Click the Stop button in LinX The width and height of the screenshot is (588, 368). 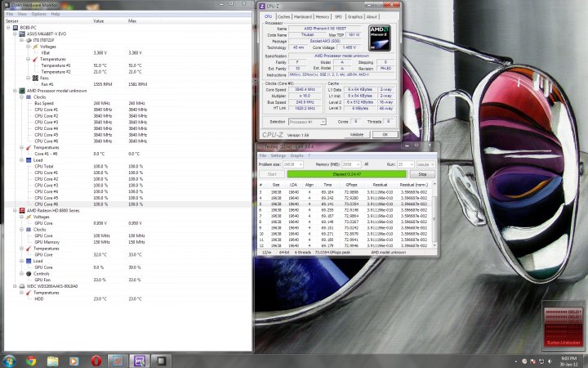[422, 174]
